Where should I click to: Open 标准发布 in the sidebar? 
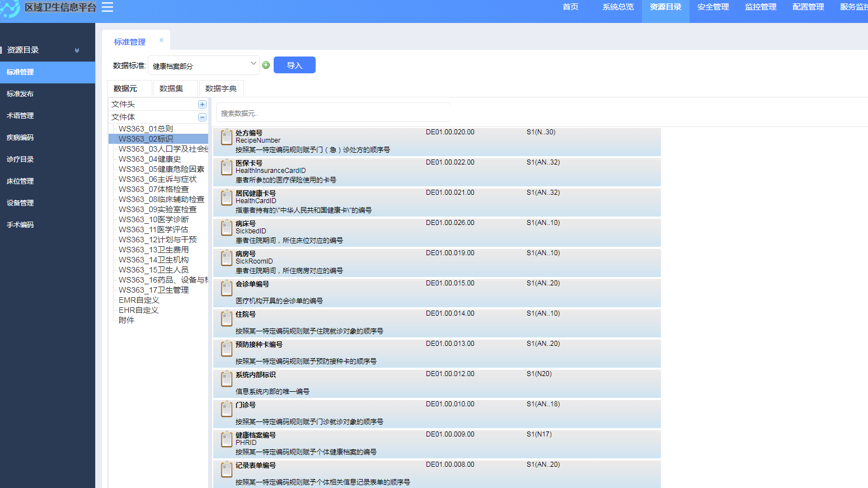point(48,94)
